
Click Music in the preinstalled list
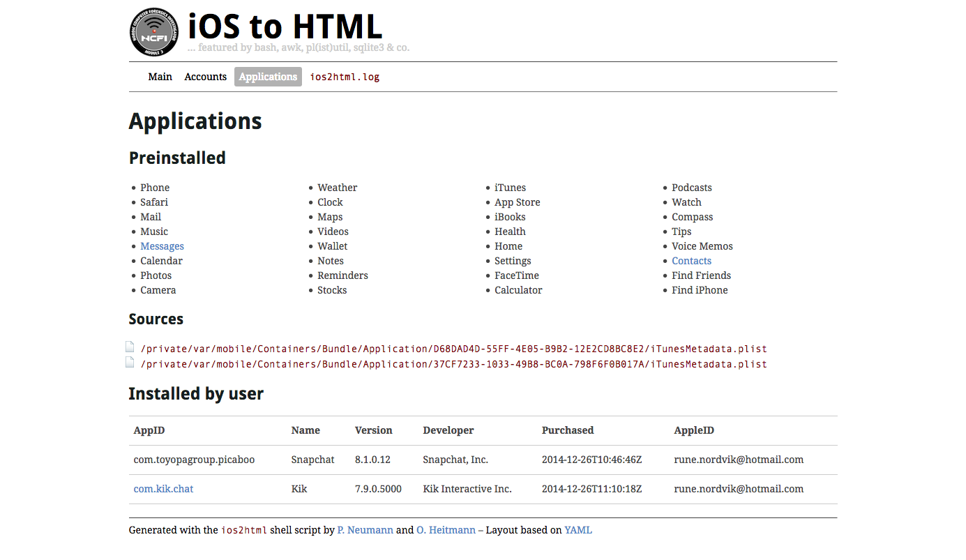click(154, 232)
